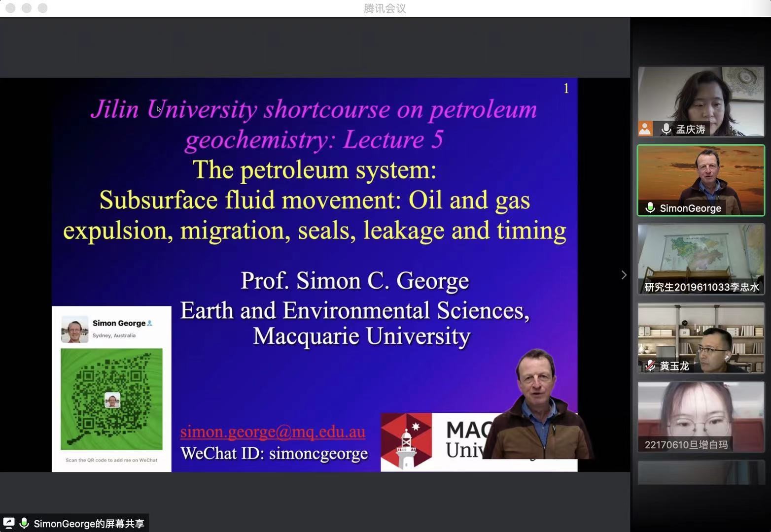
Task: Click the muted microphone icon beside 黄玉龙
Action: (650, 366)
